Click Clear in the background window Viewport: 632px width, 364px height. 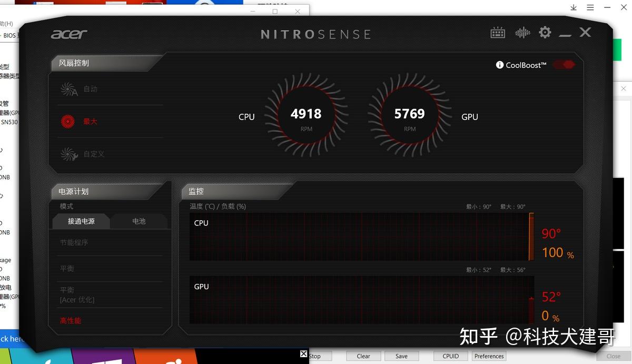[x=363, y=356]
